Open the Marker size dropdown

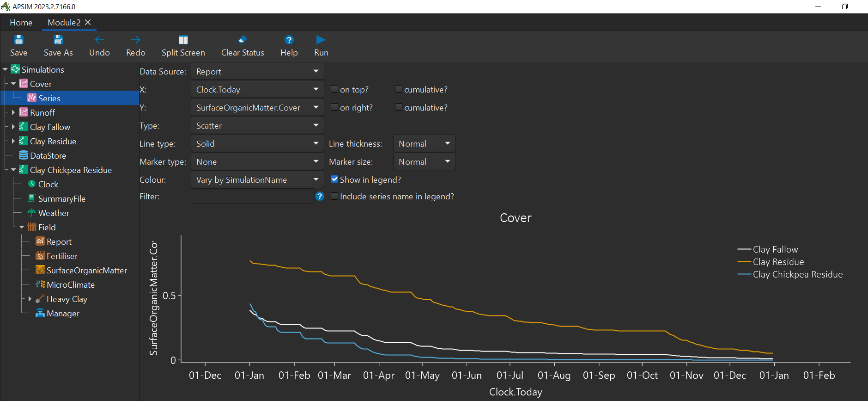point(425,162)
